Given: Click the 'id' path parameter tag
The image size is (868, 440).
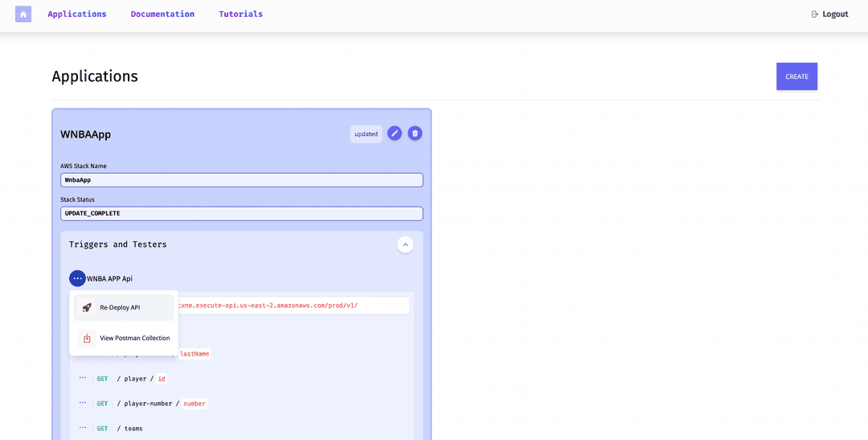Looking at the screenshot, I should pyautogui.click(x=162, y=379).
